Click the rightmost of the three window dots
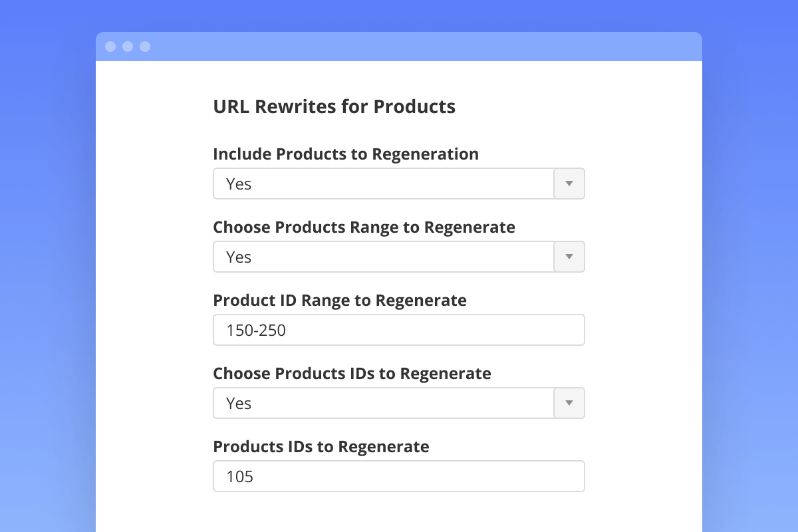Screen dimensions: 798x532 point(145,47)
